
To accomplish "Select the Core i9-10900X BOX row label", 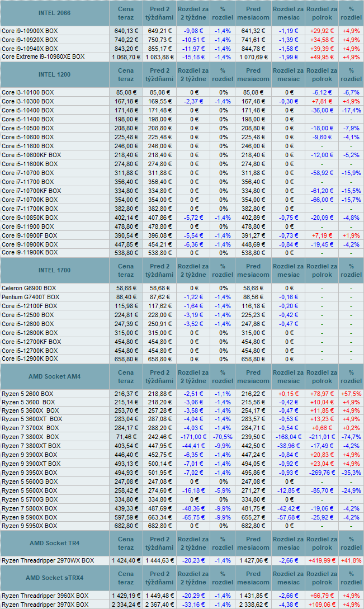I will point(30,31).
